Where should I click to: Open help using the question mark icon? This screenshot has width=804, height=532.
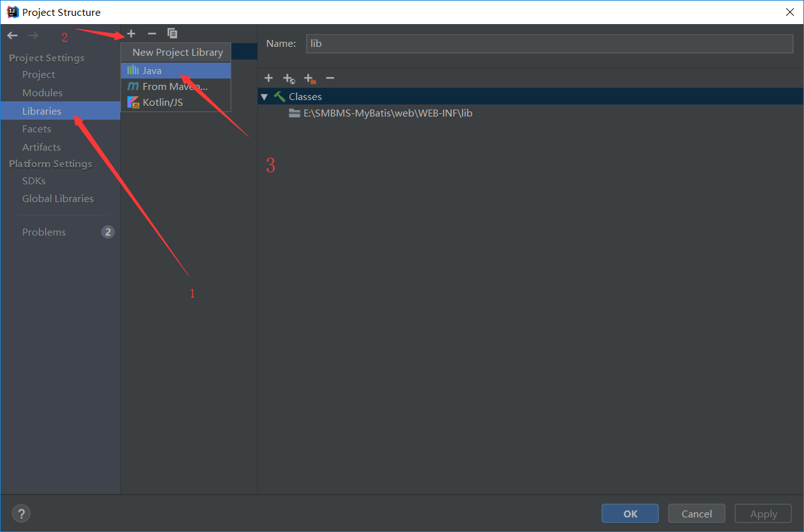point(21,513)
